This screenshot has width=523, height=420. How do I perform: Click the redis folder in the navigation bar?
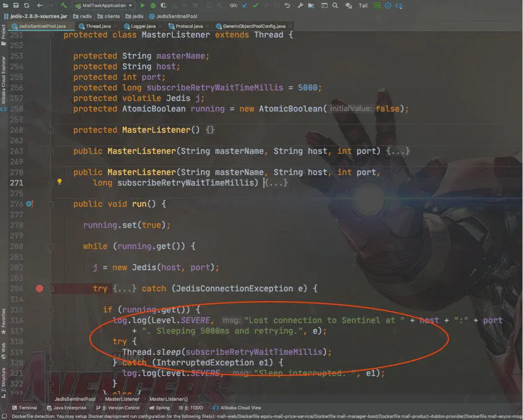point(82,16)
